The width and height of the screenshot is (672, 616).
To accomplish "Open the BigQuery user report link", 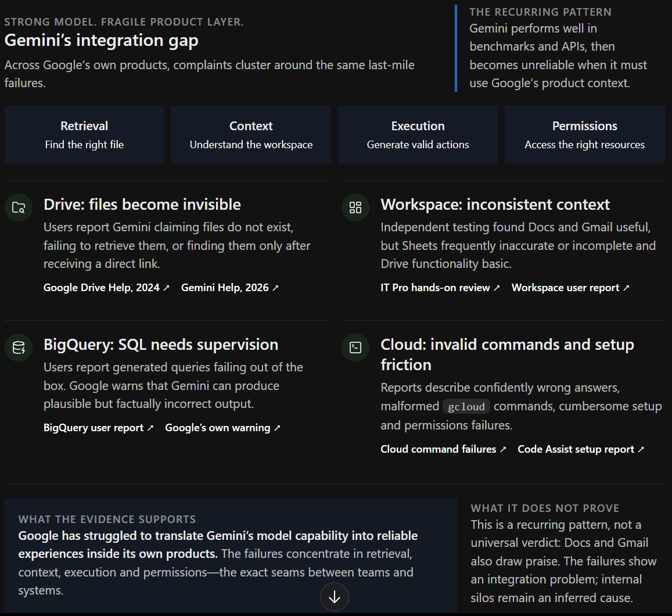I will [98, 428].
